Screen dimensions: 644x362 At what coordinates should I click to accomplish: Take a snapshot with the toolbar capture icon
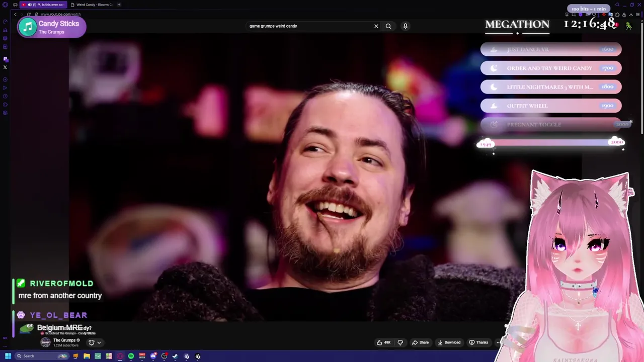click(x=574, y=15)
